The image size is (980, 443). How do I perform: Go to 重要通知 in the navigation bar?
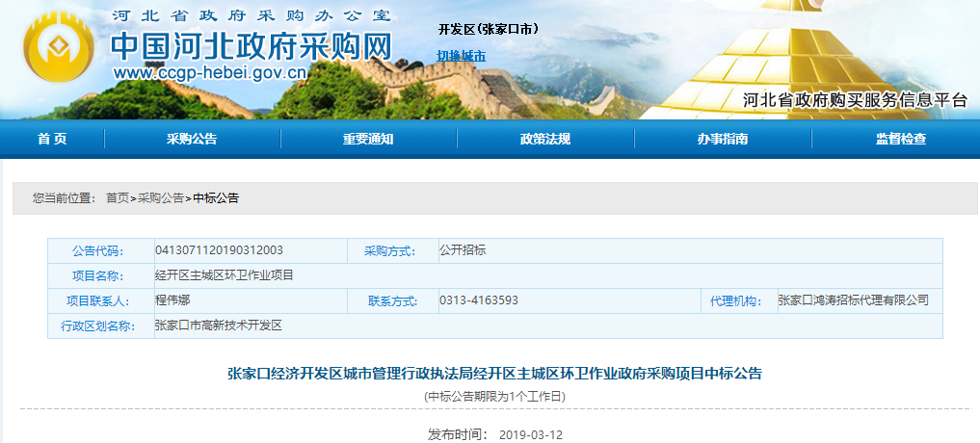368,139
